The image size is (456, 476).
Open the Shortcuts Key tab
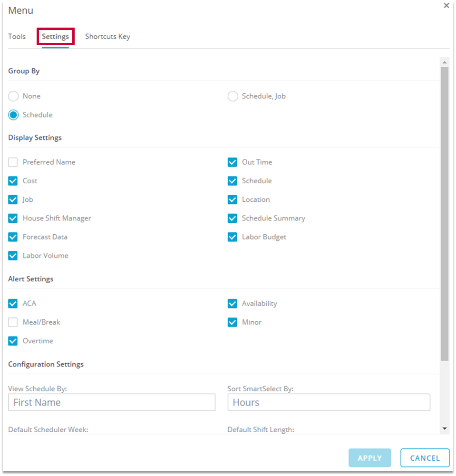click(x=107, y=37)
